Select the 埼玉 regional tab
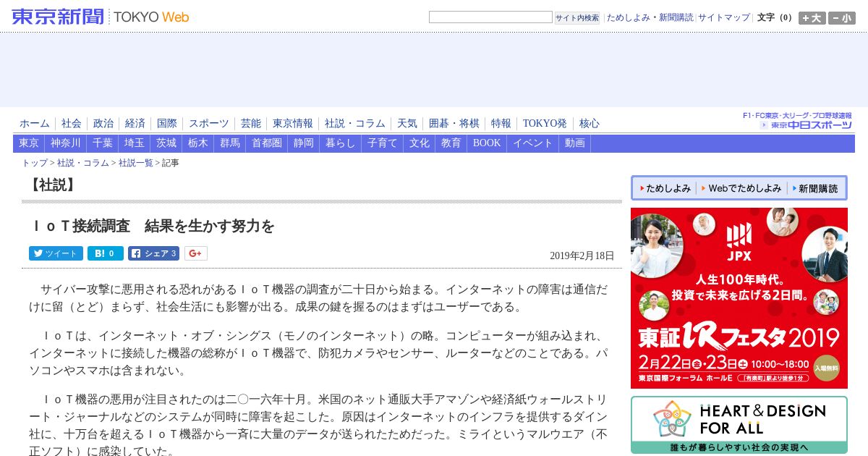868x456 pixels. point(135,143)
